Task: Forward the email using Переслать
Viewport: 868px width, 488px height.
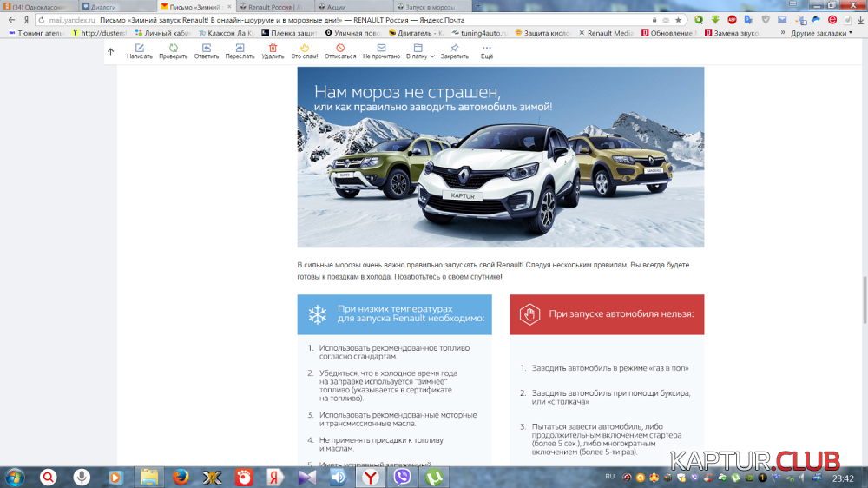Action: [240, 51]
